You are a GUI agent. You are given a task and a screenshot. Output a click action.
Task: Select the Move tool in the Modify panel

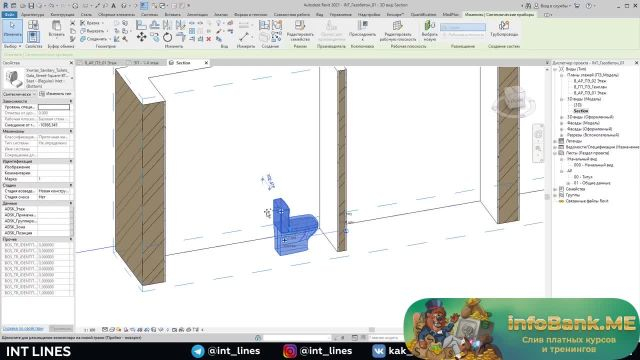pyautogui.click(x=141, y=37)
